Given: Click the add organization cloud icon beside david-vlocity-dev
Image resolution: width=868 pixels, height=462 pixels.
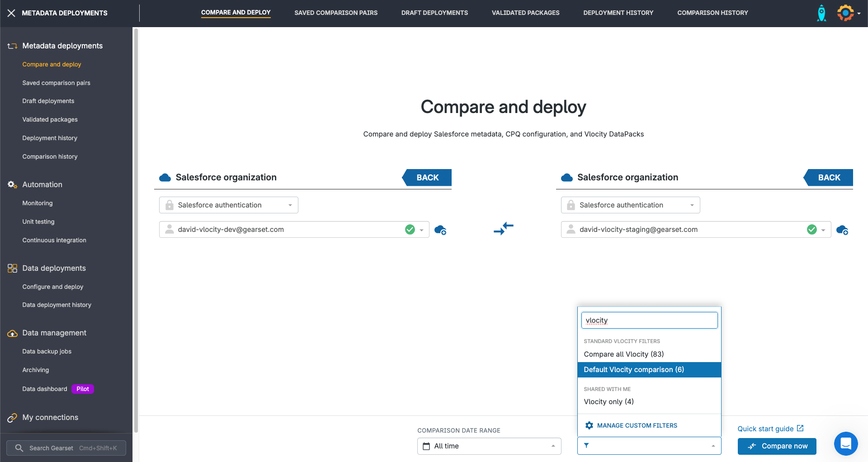Looking at the screenshot, I should (440, 230).
